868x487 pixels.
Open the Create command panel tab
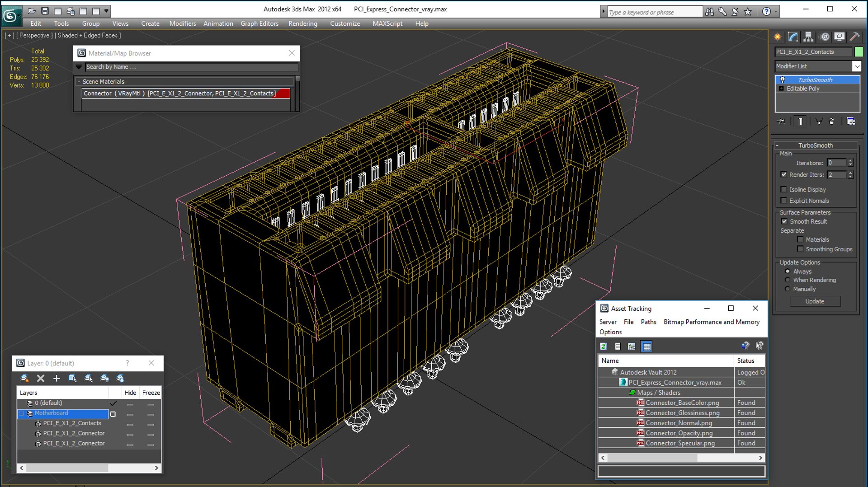coord(778,37)
